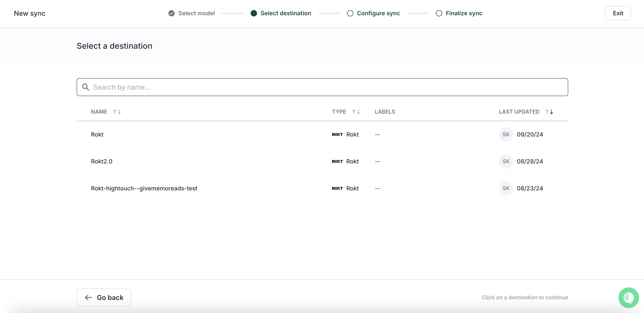
Task: Select the Rokt destination row
Action: (x=322, y=134)
